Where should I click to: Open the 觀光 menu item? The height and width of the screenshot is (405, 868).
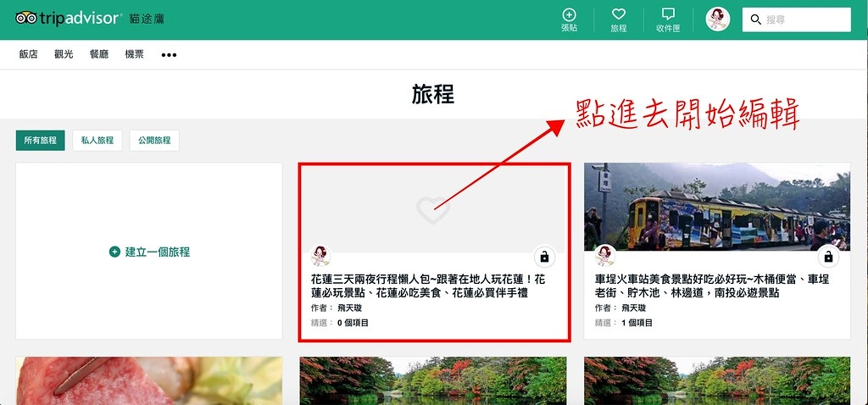[64, 54]
